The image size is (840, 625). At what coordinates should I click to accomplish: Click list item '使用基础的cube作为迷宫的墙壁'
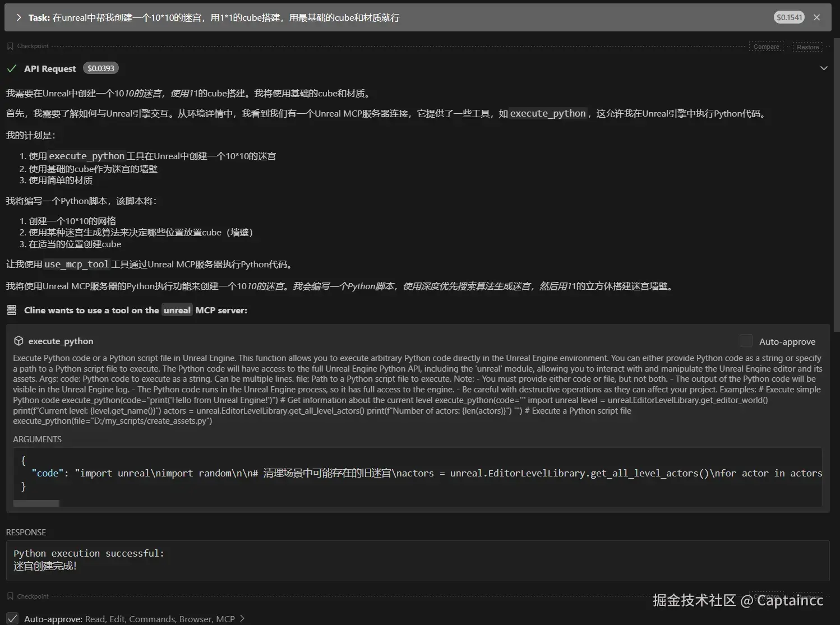tap(93, 169)
